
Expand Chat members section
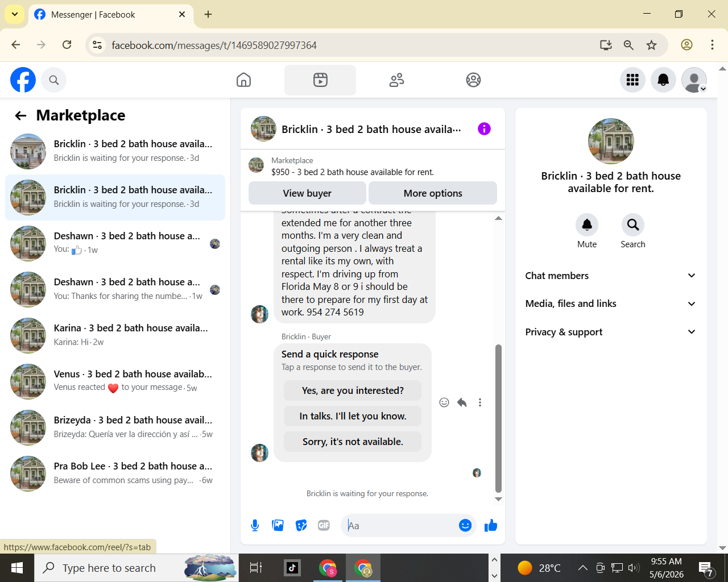coord(611,276)
